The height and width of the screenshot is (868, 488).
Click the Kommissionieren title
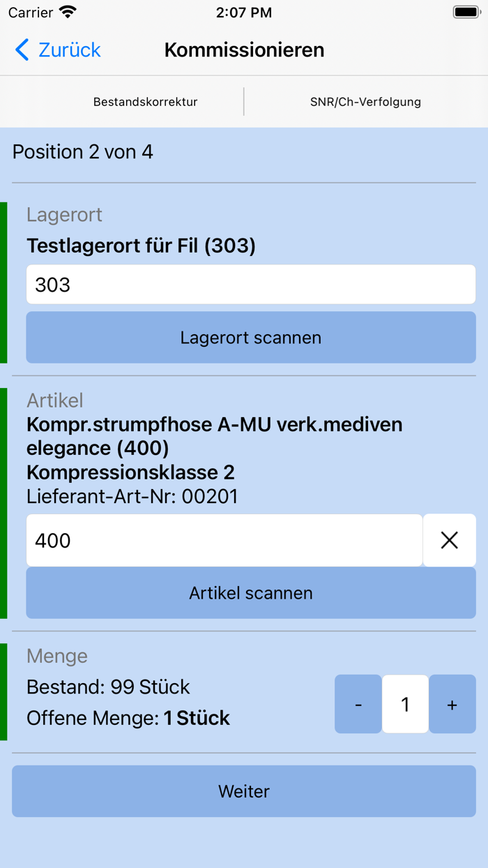click(244, 50)
